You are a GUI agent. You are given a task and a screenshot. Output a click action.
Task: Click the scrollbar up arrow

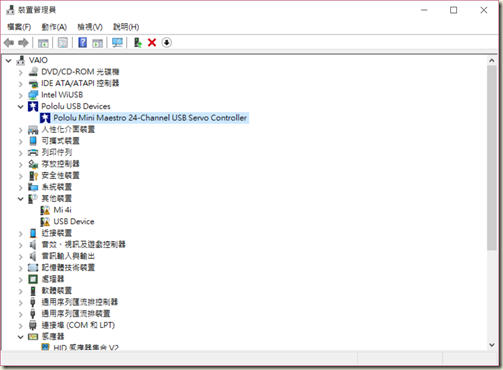tap(492, 60)
